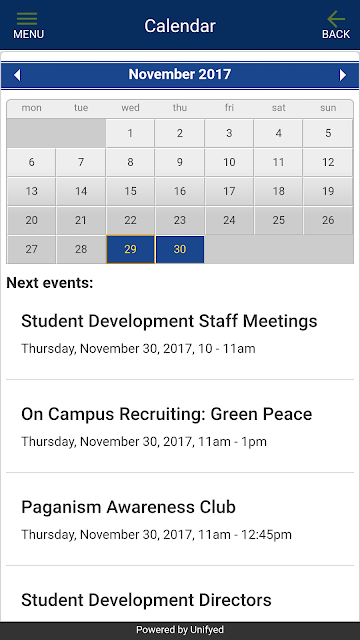Choose November 20 in calendar
The height and width of the screenshot is (640, 360).
tap(31, 220)
